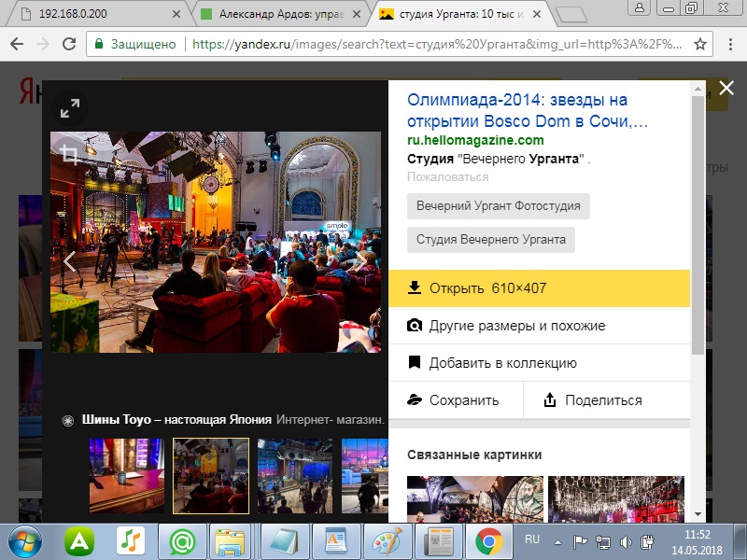Select the partially visible fourth strip thumbnail
This screenshot has height=560, width=747.
click(x=365, y=476)
